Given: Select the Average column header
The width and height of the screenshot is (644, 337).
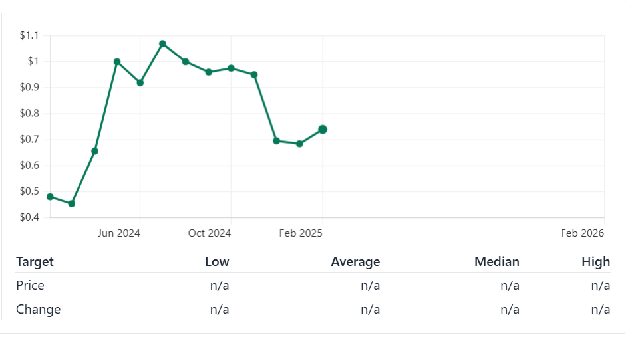Looking at the screenshot, I should coord(355,262).
